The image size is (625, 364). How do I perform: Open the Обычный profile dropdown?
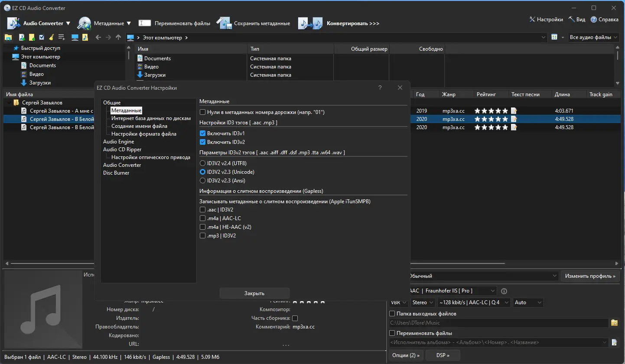coord(483,276)
